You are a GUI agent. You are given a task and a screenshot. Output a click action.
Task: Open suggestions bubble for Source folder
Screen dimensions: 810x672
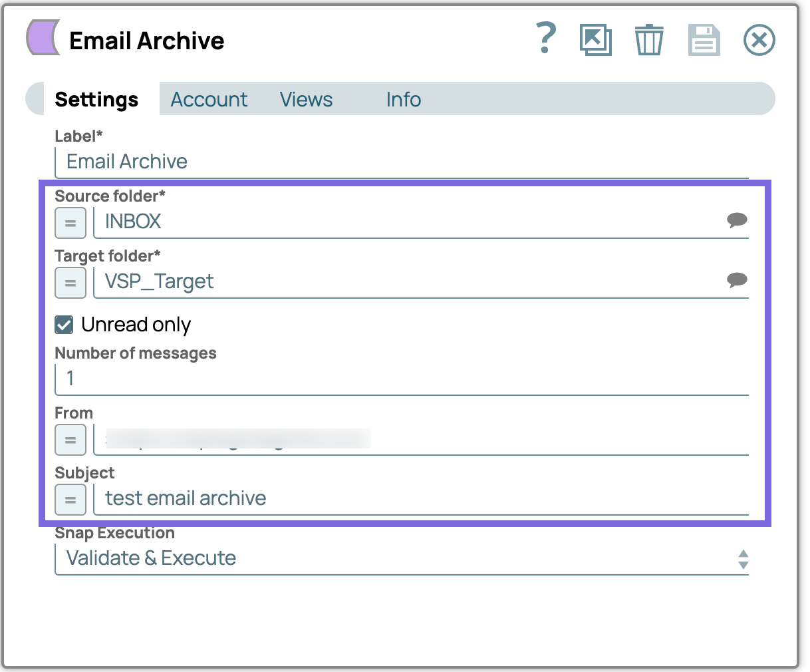[x=737, y=220]
